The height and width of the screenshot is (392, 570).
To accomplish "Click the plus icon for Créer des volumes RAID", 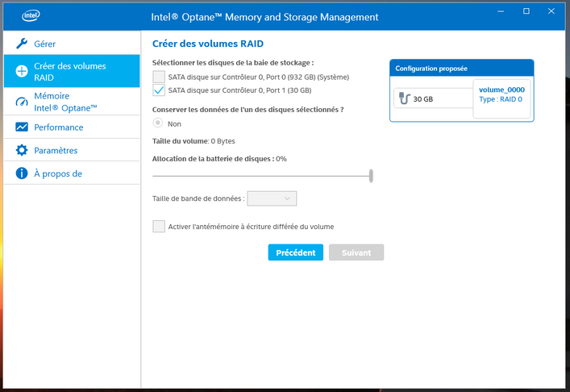I will [22, 72].
